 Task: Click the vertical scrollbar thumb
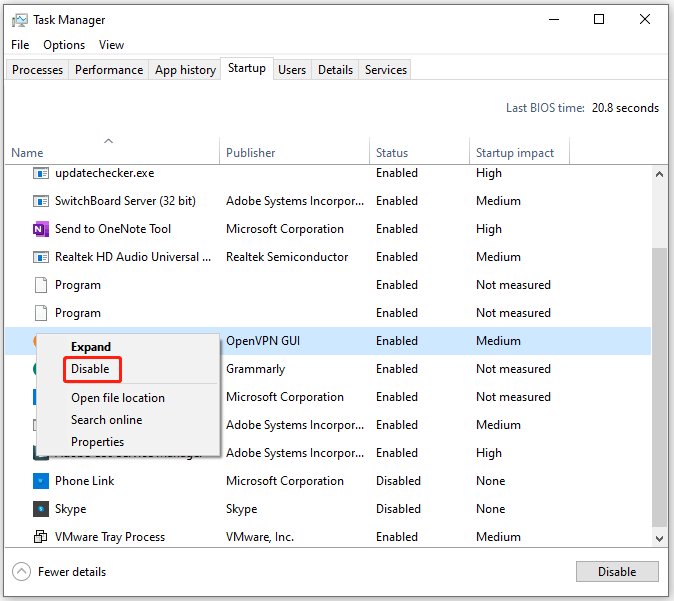click(x=659, y=387)
